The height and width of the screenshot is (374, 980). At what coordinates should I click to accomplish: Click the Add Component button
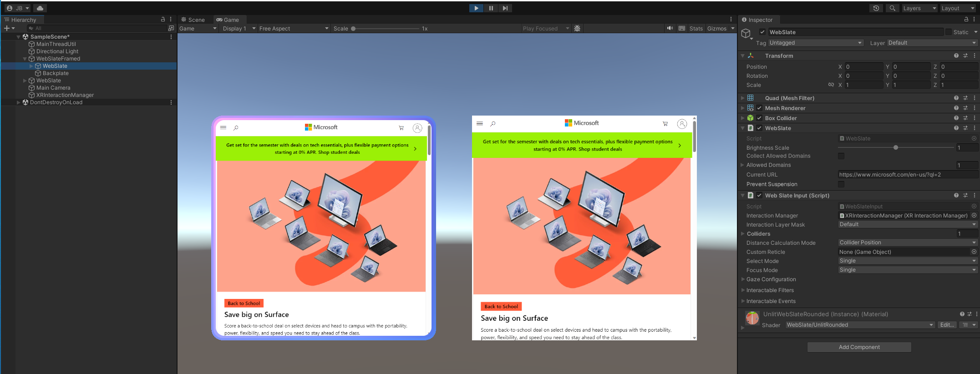859,347
